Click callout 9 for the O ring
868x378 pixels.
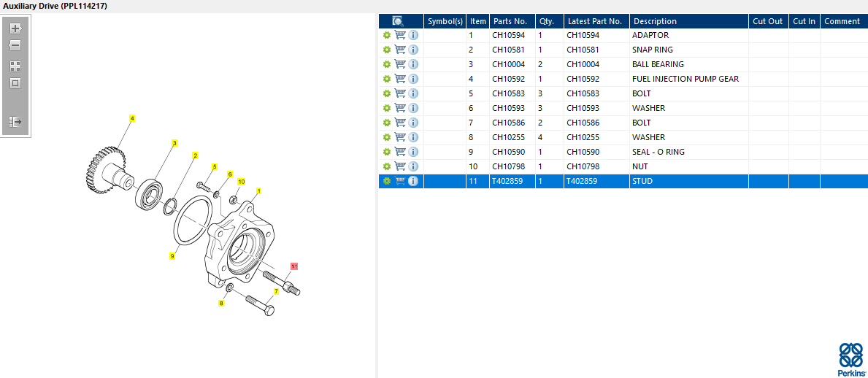(x=172, y=256)
